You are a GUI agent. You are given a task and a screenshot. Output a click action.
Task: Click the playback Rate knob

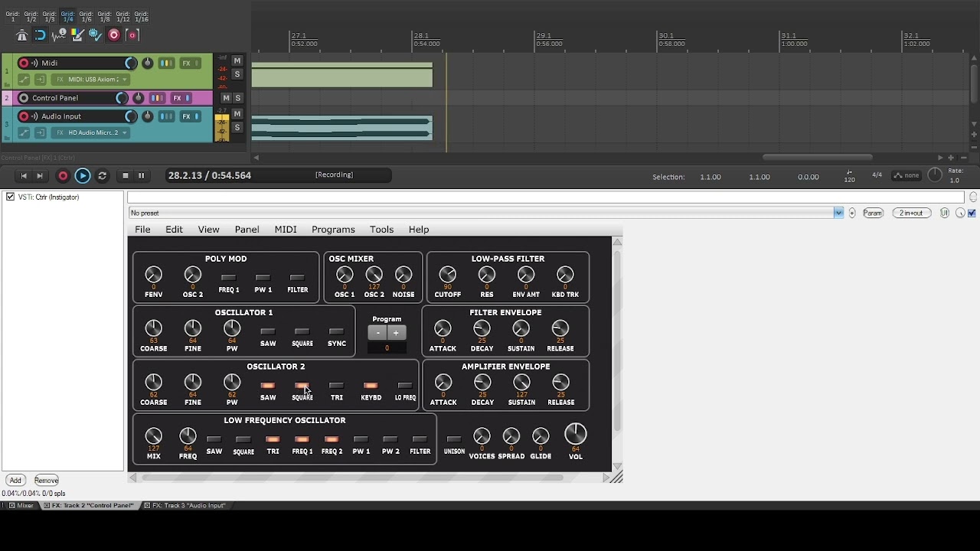[x=936, y=175]
